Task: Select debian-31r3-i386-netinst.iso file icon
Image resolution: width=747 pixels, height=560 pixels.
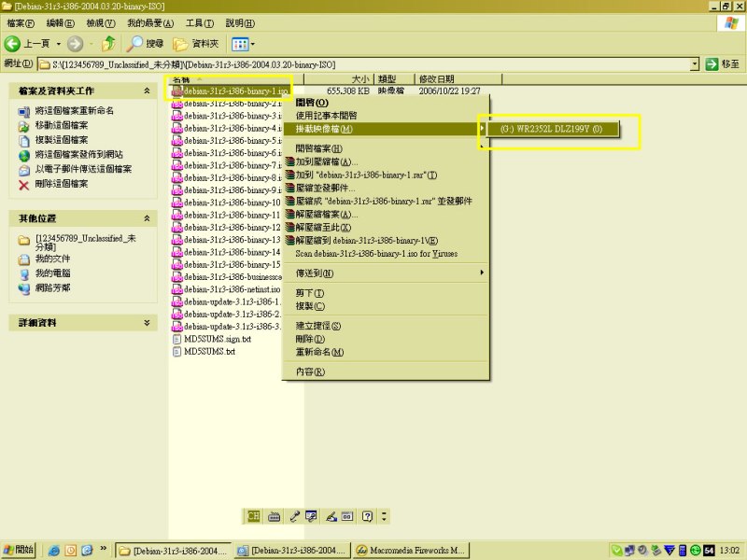Action: (x=177, y=289)
